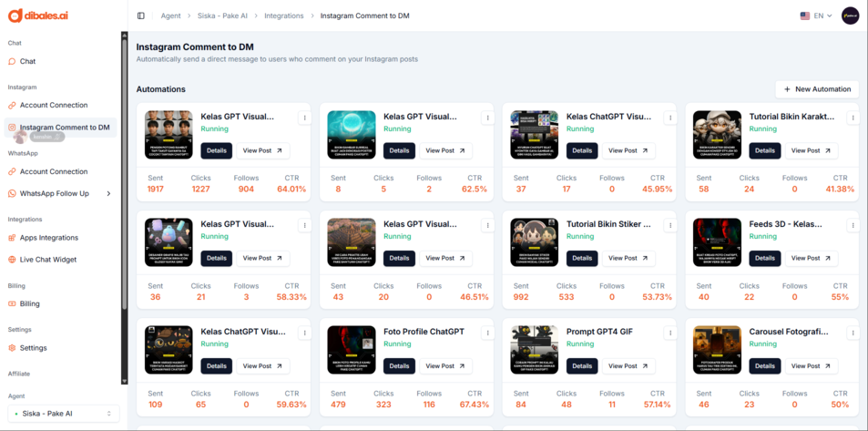Open options menu for Foto Profile ChatGPT card
Viewport: 868px width, 431px height.
click(487, 333)
